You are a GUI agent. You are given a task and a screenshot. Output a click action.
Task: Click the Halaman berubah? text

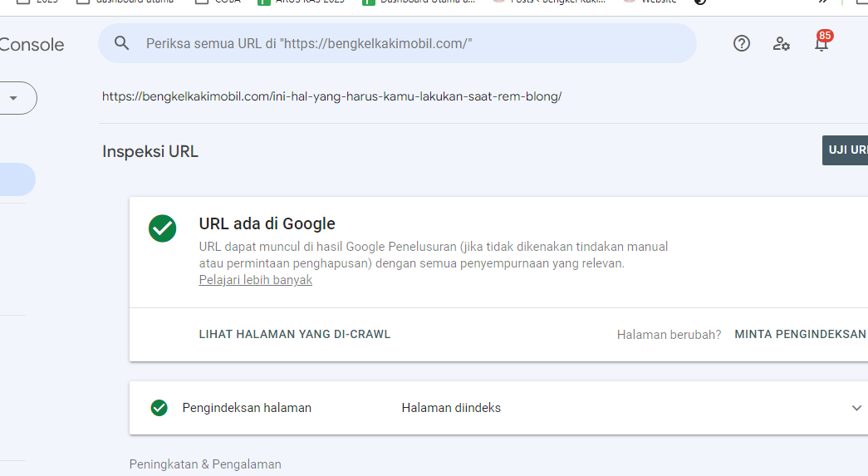click(669, 335)
